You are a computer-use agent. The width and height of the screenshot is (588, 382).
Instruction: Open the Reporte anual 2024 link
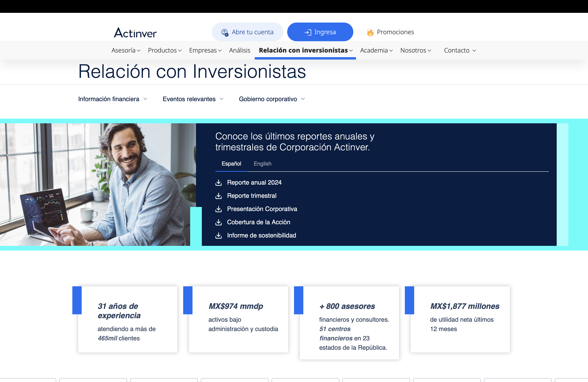pyautogui.click(x=254, y=183)
